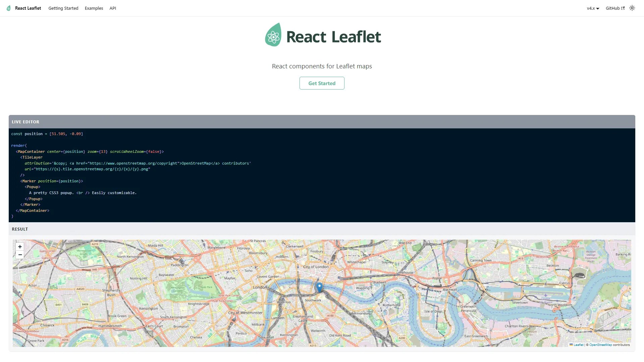Click the 'Canning Town' map label
This screenshot has height=362, width=644.
(481, 260)
